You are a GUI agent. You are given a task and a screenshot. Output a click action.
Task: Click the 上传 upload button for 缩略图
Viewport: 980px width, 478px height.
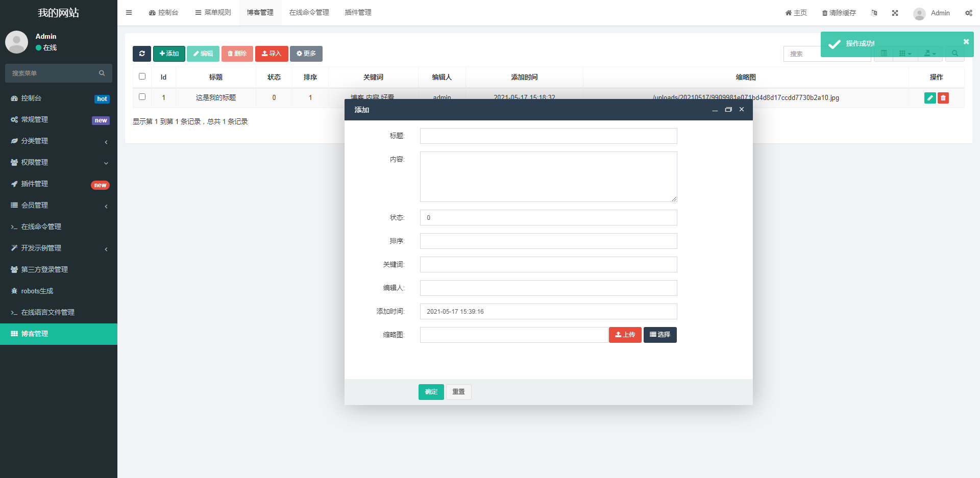(625, 335)
